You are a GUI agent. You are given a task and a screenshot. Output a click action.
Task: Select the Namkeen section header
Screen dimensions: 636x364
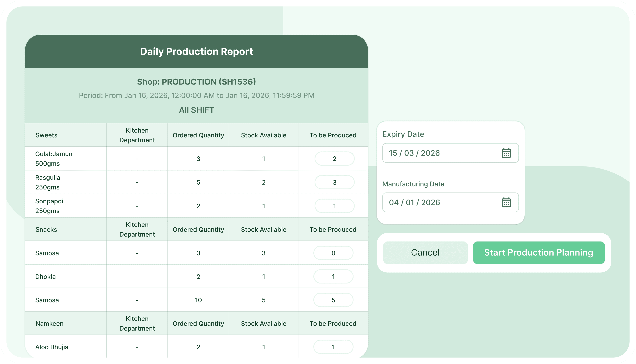click(49, 323)
